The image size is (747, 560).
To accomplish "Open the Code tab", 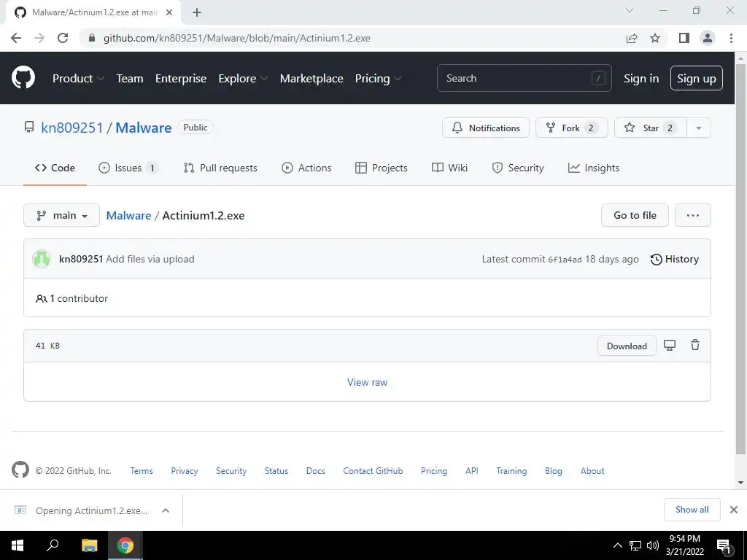I will (x=55, y=168).
